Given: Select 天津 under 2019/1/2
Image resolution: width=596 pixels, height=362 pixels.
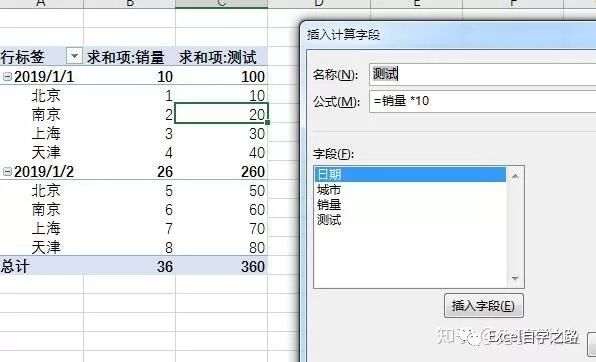Looking at the screenshot, I should 46,248.
